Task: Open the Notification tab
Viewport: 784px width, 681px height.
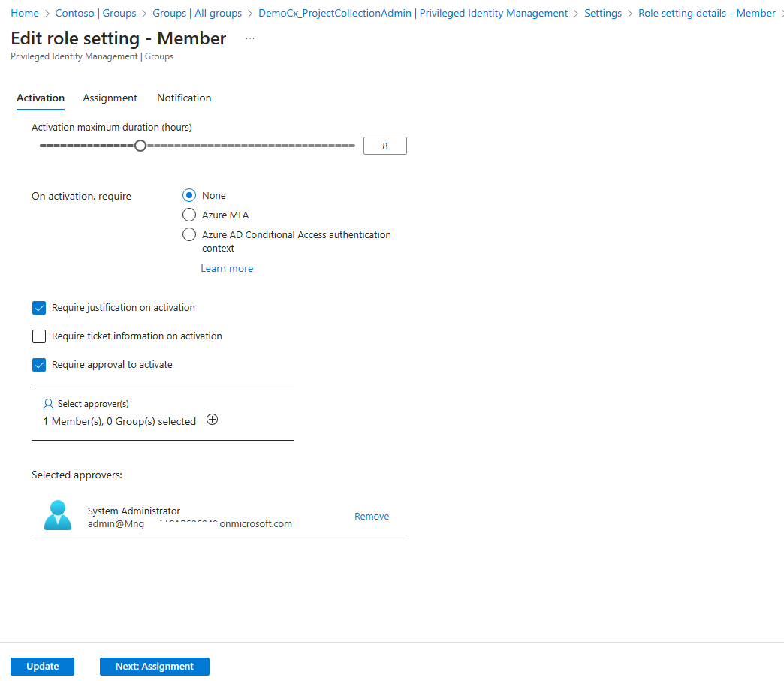Action: 184,98
